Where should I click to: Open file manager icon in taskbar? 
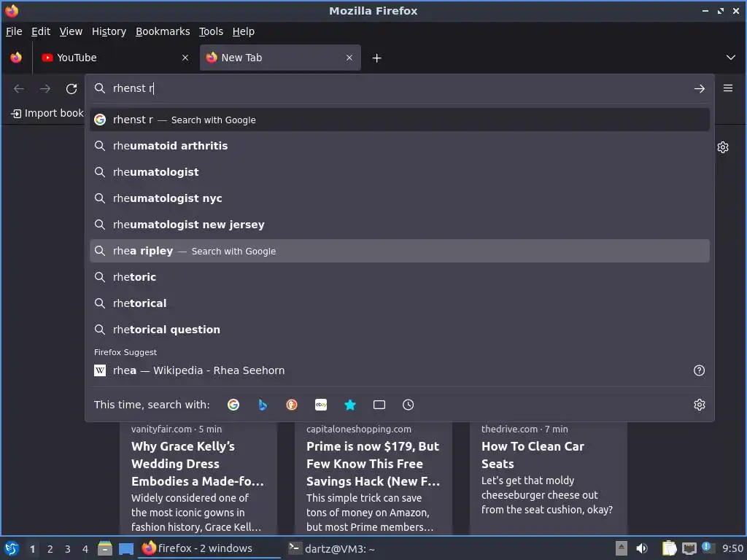(105, 549)
